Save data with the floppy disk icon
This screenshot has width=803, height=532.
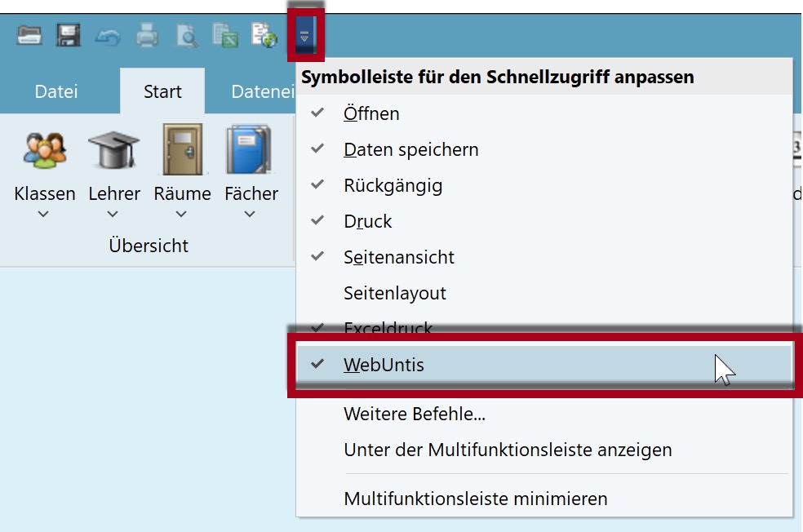pyautogui.click(x=68, y=34)
